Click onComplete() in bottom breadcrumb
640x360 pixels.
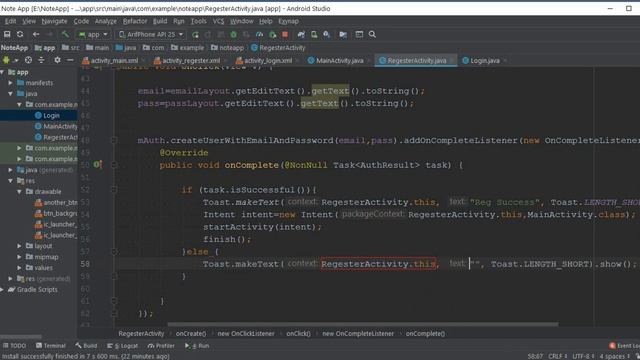pyautogui.click(x=425, y=334)
